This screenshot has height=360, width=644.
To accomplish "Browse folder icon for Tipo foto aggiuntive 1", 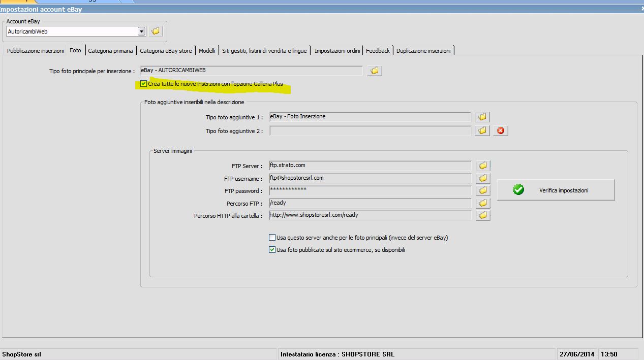I will coord(482,117).
